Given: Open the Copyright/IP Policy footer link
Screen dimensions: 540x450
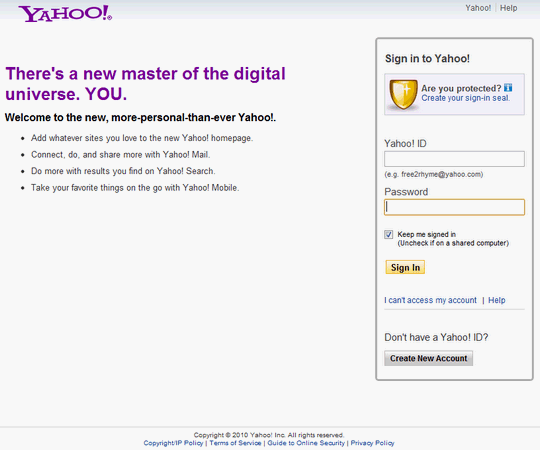Looking at the screenshot, I should click(173, 443).
